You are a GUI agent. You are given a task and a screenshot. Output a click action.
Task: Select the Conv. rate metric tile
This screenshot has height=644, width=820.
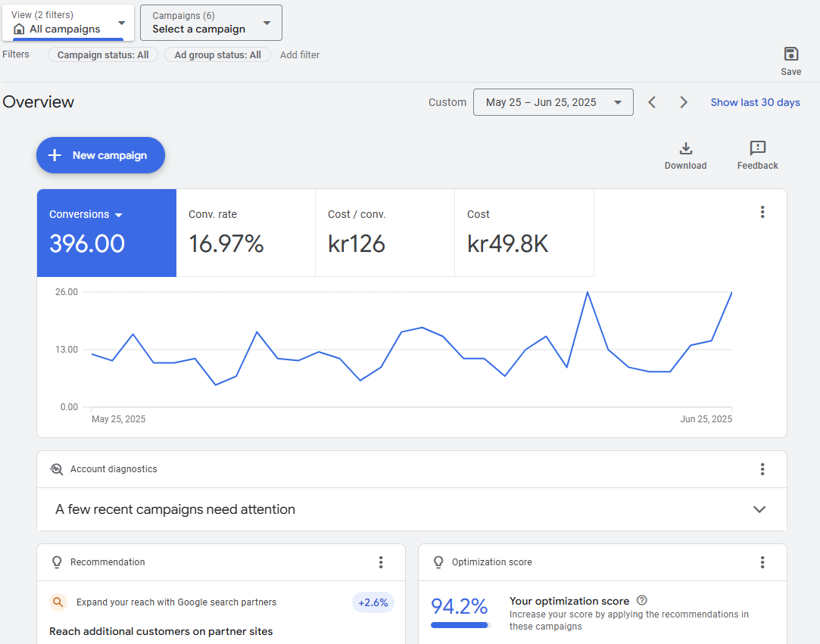(x=246, y=233)
